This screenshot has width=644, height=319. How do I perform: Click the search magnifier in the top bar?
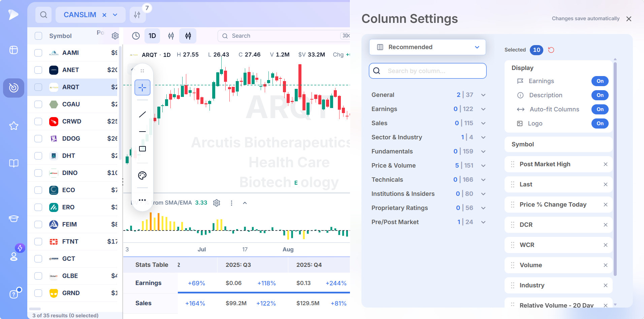[x=43, y=15]
